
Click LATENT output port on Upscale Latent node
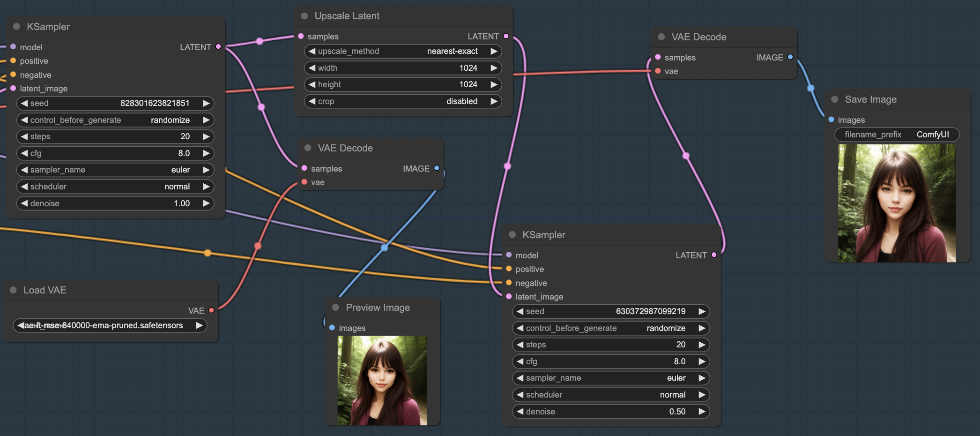tap(506, 36)
